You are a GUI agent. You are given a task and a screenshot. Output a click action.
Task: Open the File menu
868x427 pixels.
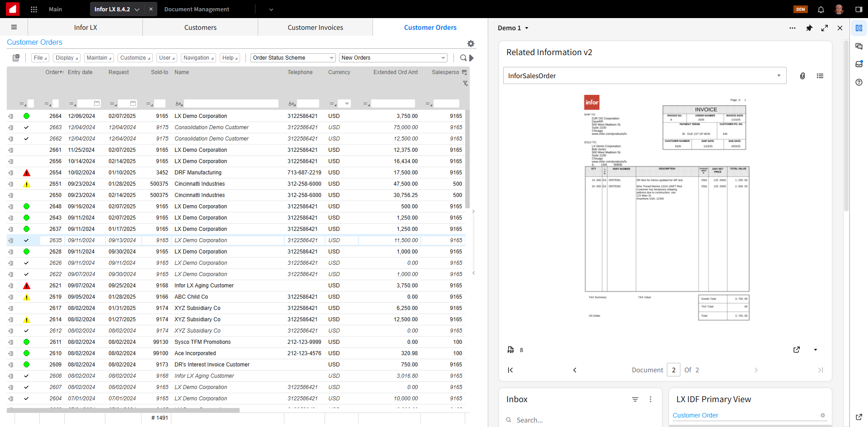pyautogui.click(x=40, y=58)
